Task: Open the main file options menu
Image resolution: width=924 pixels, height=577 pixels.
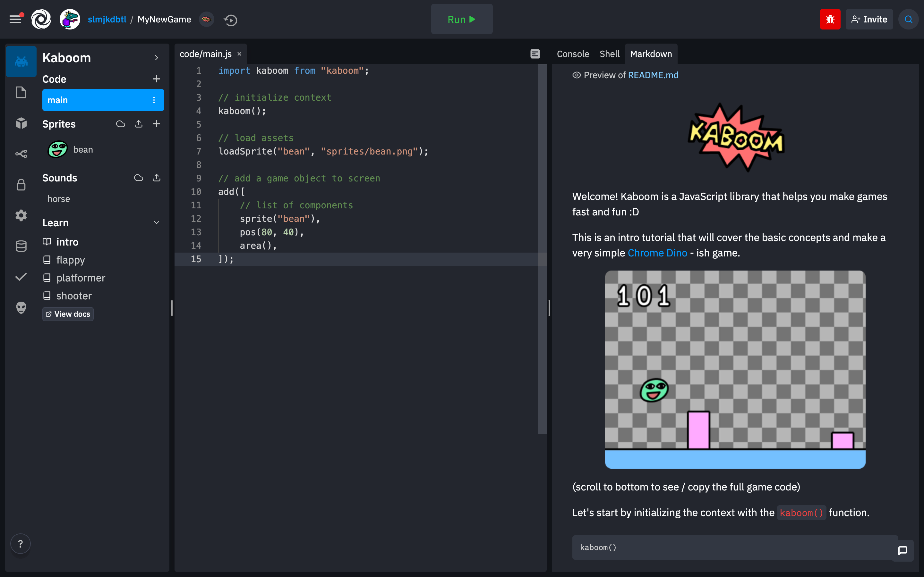Action: pos(154,100)
